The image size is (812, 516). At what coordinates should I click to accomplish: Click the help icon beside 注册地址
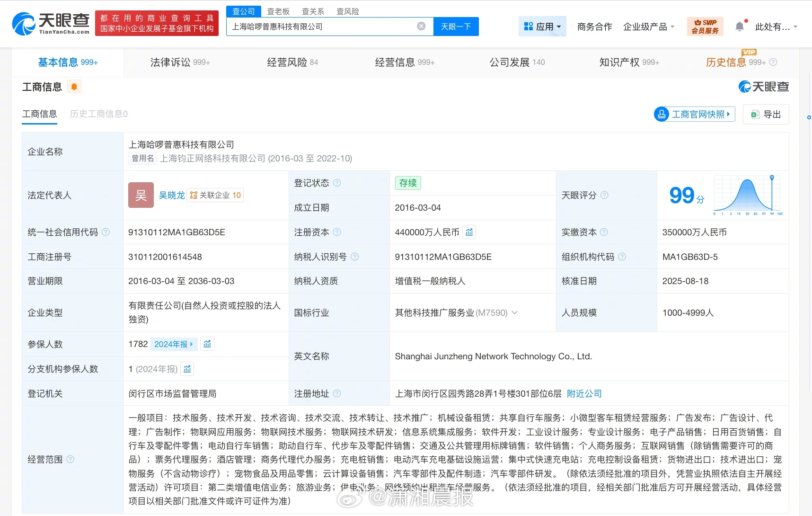(336, 393)
